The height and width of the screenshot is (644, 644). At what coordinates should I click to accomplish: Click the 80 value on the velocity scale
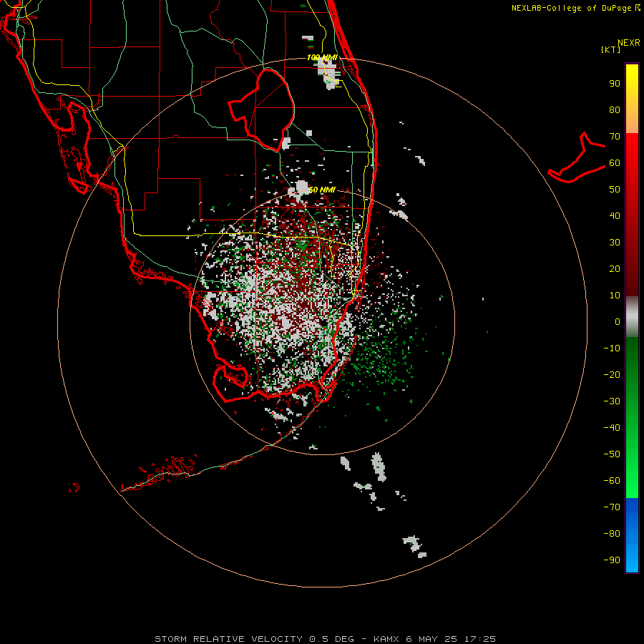[x=615, y=110]
